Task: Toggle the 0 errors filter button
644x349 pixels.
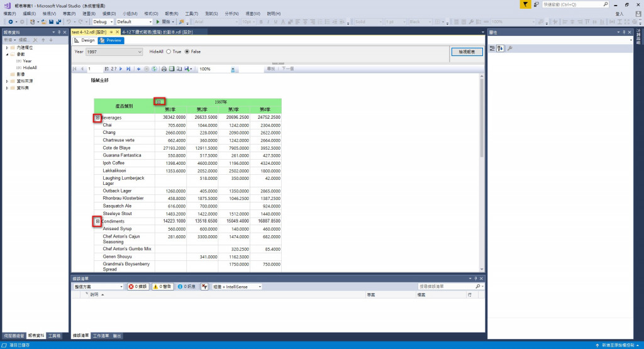Action: (138, 287)
